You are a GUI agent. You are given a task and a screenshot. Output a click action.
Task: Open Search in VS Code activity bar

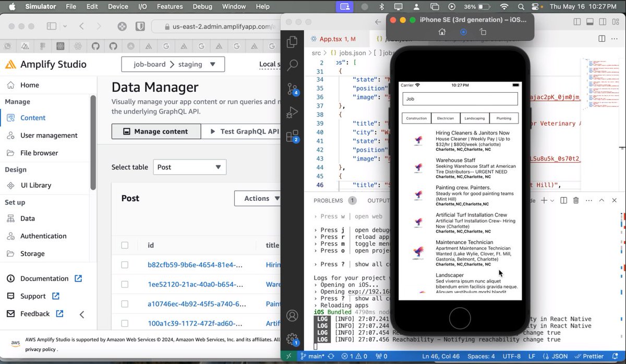click(x=292, y=65)
